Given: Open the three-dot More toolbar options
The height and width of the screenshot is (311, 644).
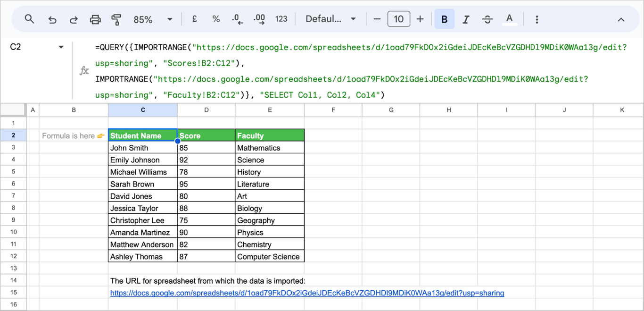Looking at the screenshot, I should coord(537,19).
